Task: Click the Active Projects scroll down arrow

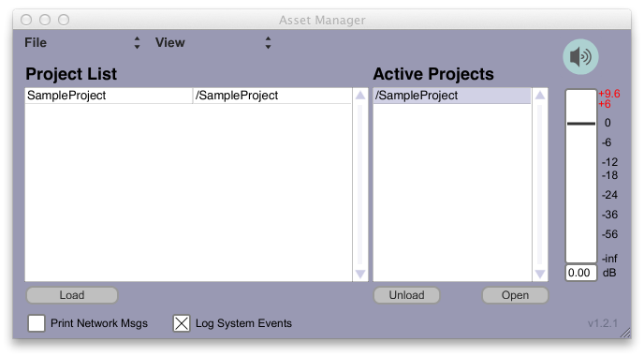Action: tap(540, 274)
